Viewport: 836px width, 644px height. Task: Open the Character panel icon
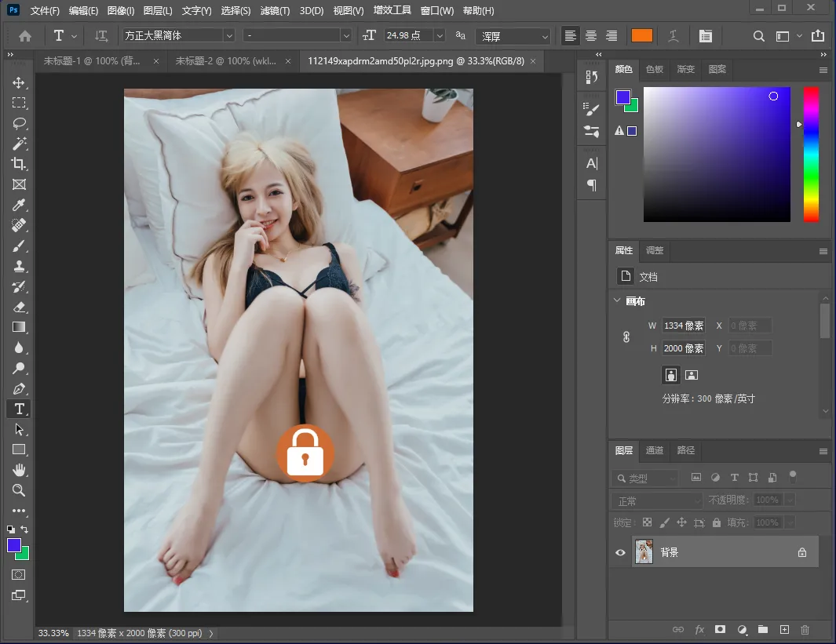tap(592, 163)
